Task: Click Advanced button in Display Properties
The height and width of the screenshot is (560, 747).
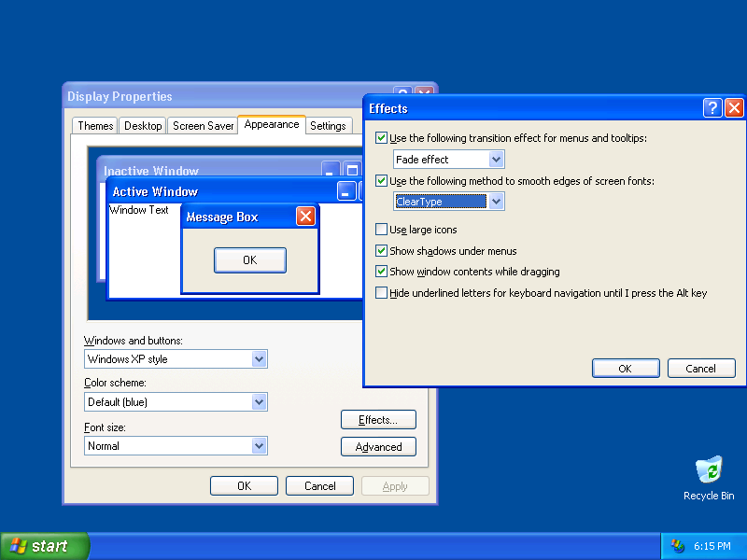Action: (378, 447)
